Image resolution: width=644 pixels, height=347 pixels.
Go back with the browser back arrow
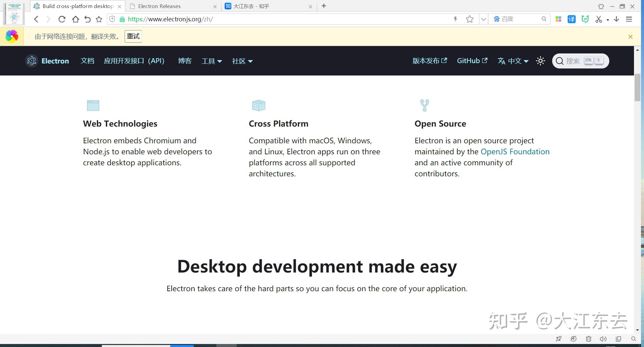(36, 19)
